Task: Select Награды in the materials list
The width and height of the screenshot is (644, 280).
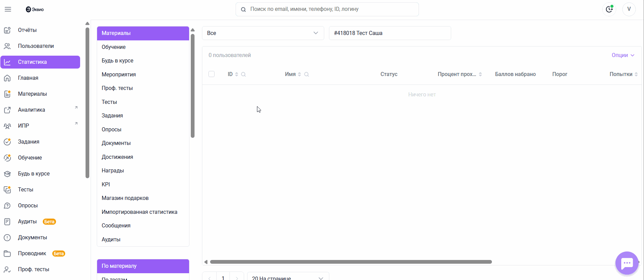Action: point(143,171)
